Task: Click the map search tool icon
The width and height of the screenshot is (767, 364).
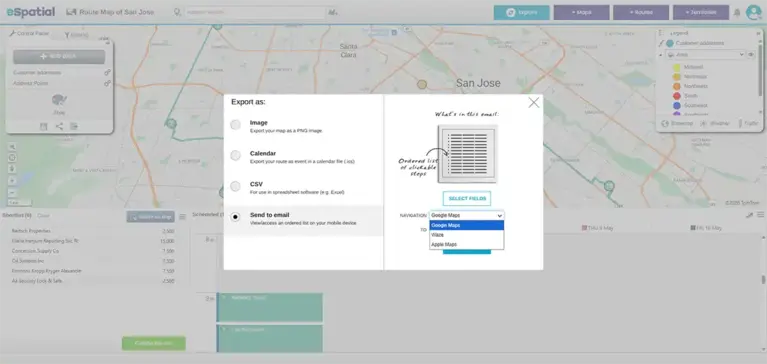Action: point(13,147)
